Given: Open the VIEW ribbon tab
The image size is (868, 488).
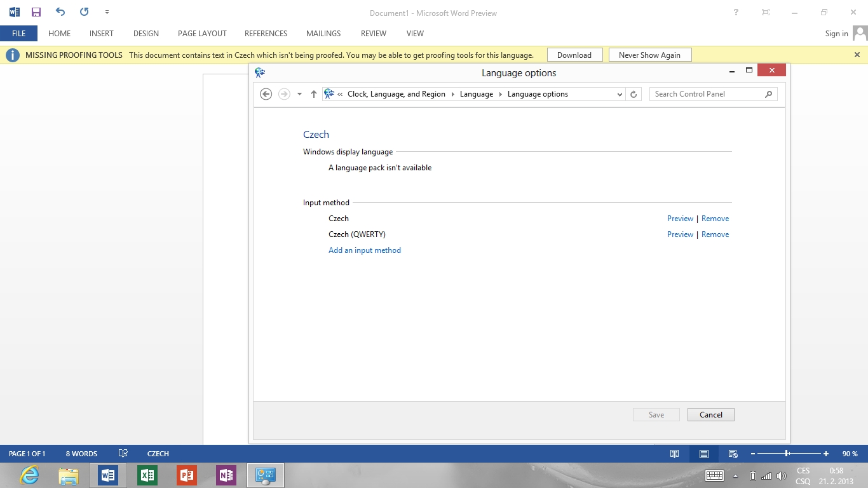Looking at the screenshot, I should click(x=415, y=34).
